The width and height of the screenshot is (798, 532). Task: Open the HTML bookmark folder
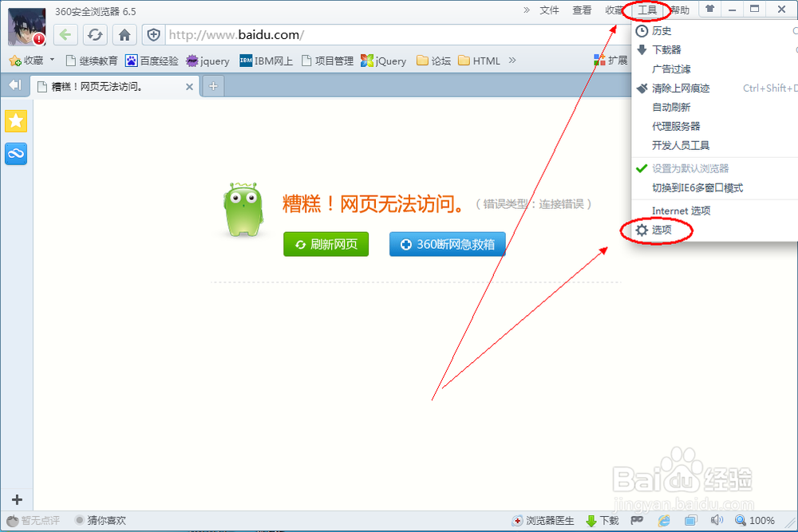[479, 61]
